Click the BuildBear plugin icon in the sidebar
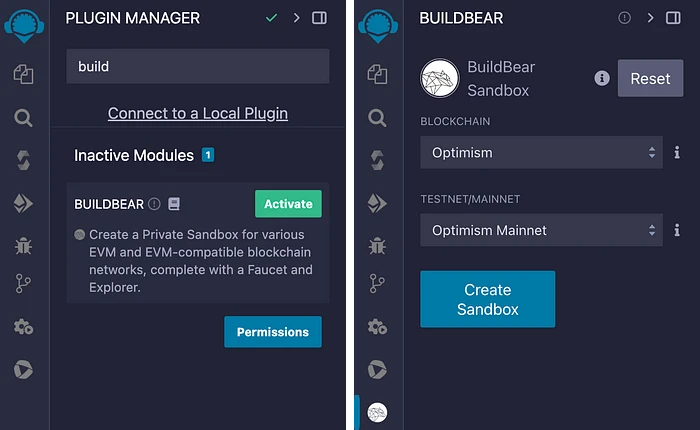 tap(377, 412)
